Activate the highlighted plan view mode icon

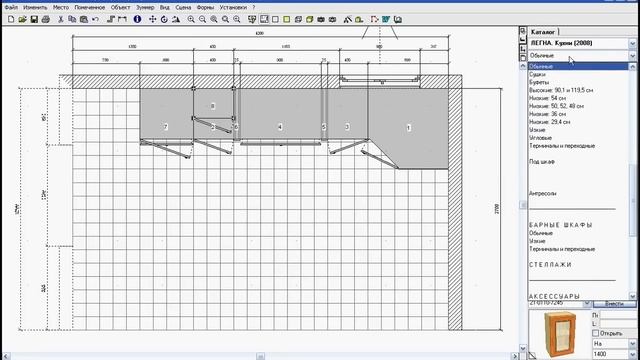264,19
